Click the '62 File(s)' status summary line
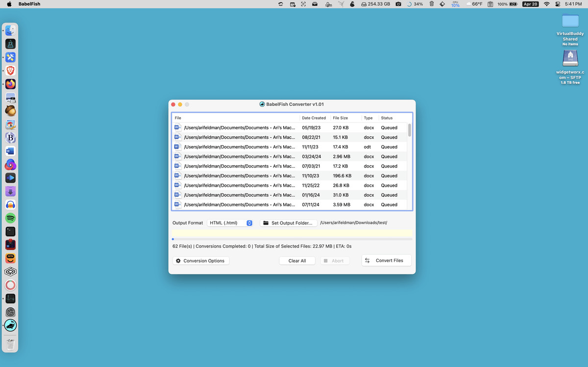The width and height of the screenshot is (588, 367). (262, 246)
